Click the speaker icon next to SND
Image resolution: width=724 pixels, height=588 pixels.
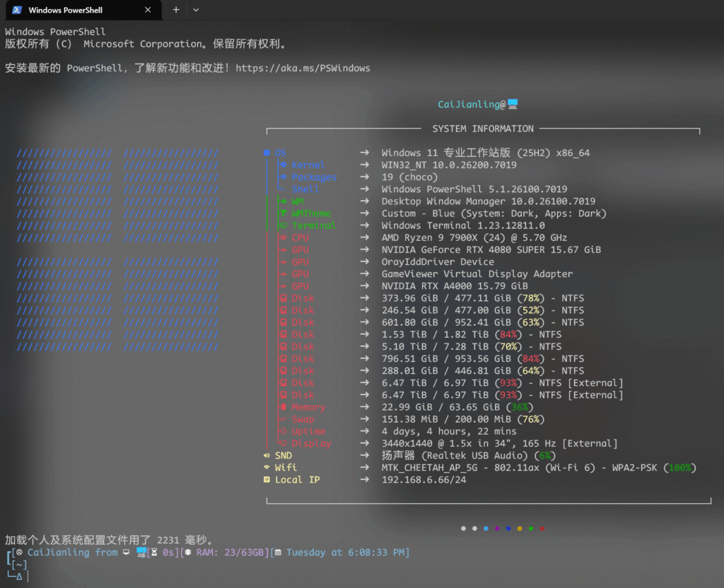click(x=267, y=456)
